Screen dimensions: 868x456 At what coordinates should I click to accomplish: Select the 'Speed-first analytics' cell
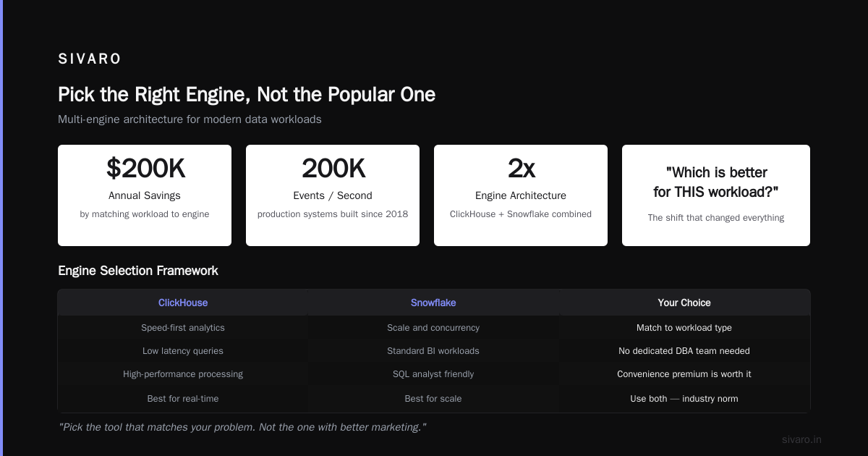tap(183, 328)
